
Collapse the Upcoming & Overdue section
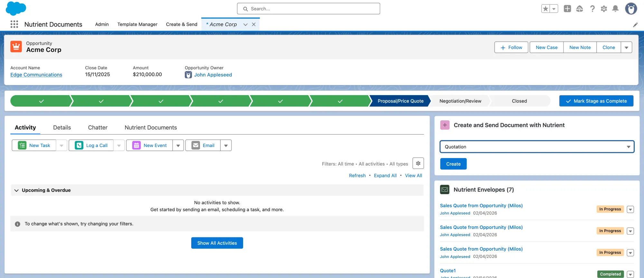coord(16,190)
